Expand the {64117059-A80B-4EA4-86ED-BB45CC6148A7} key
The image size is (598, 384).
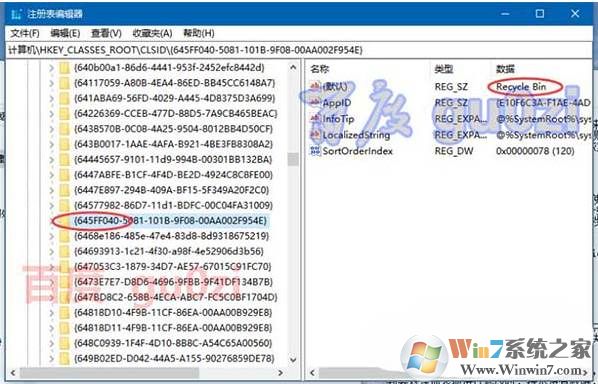point(51,84)
